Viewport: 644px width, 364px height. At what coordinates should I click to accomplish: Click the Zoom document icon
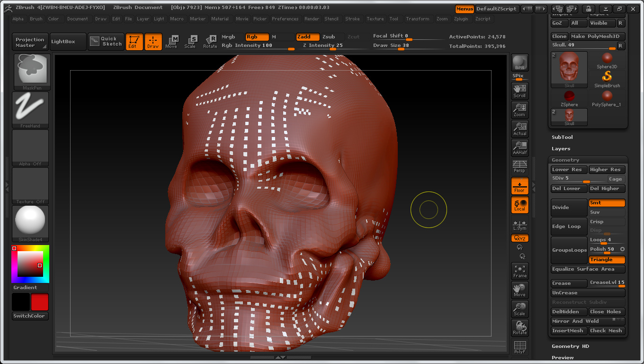pos(520,109)
